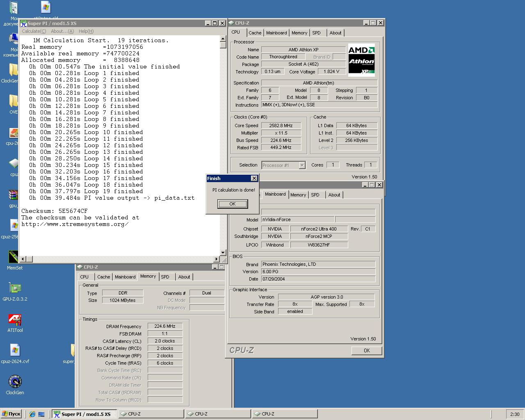
Task: Click Show Desktop quick launch icon
Action: click(41, 414)
